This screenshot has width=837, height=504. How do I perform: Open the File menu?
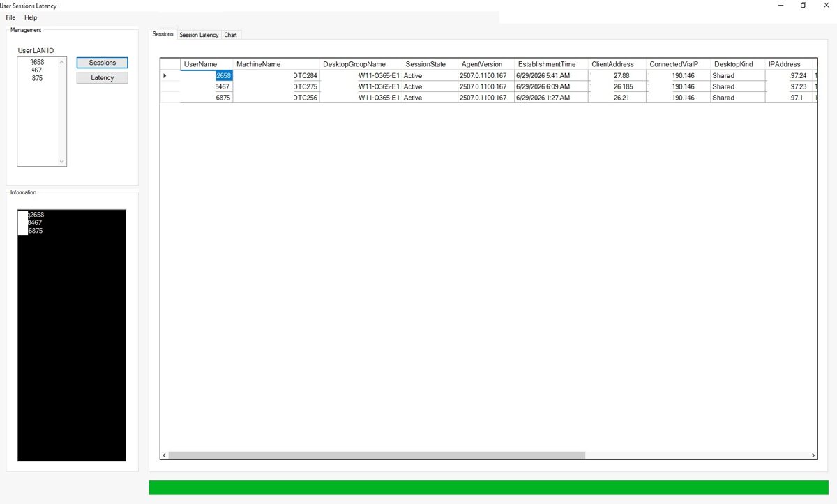(x=10, y=17)
